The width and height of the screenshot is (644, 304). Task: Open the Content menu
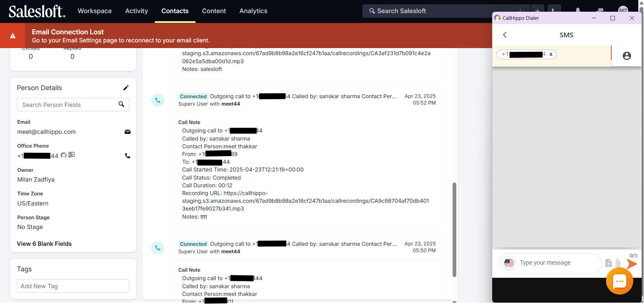[214, 11]
